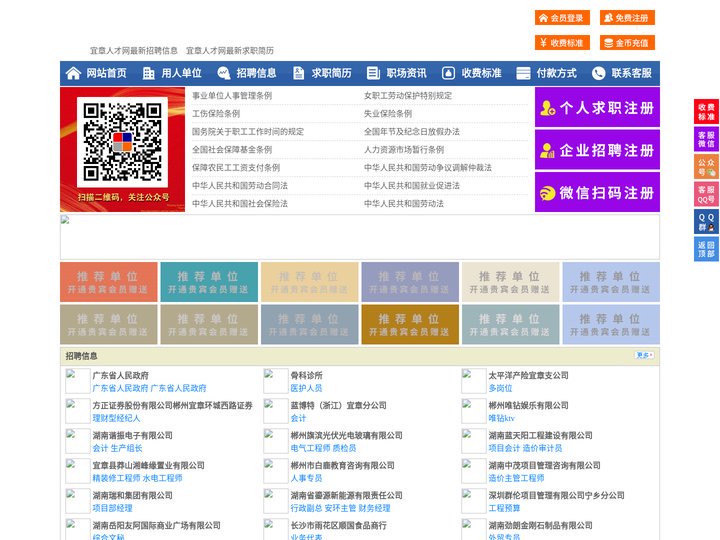Image resolution: width=720 pixels, height=540 pixels.
Task: Open 中华人民共和国劳动合同法 link
Action: (240, 185)
